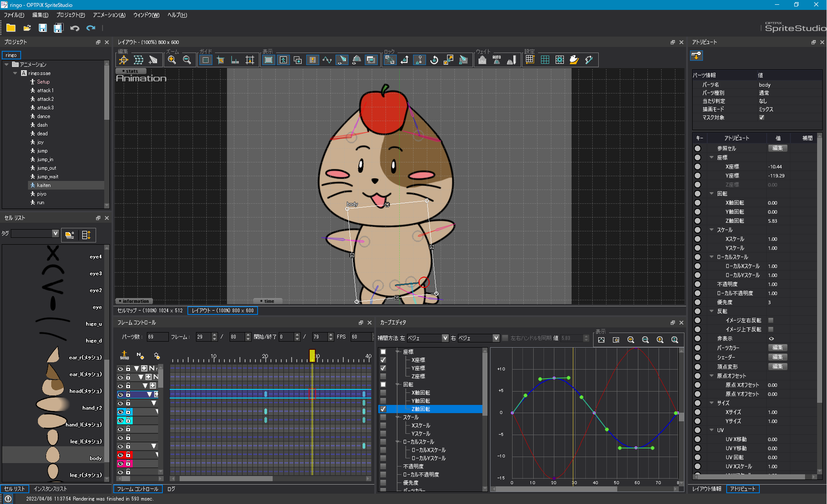Toggle the frame border display icon
827x504 pixels.
(268, 60)
